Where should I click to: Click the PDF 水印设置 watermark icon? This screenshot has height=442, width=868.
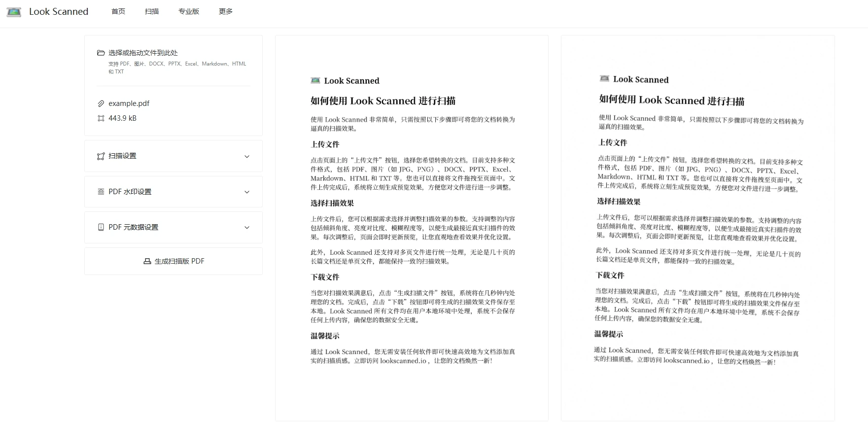(x=101, y=192)
